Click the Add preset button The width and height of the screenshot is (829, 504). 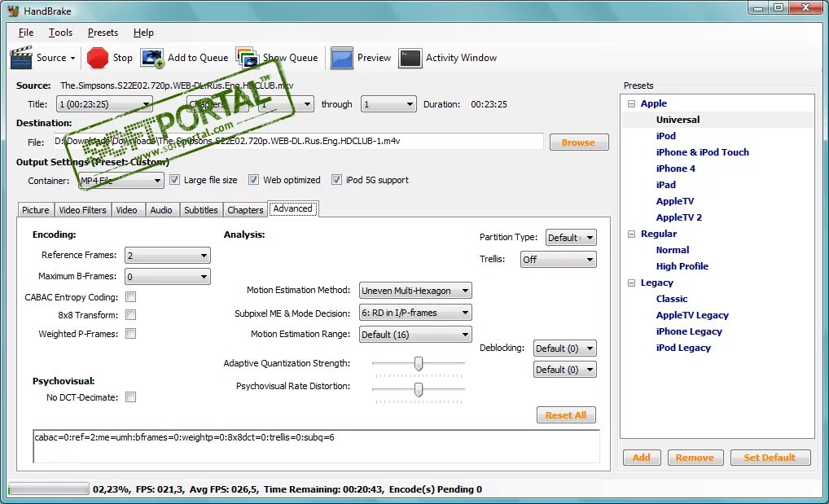(642, 458)
